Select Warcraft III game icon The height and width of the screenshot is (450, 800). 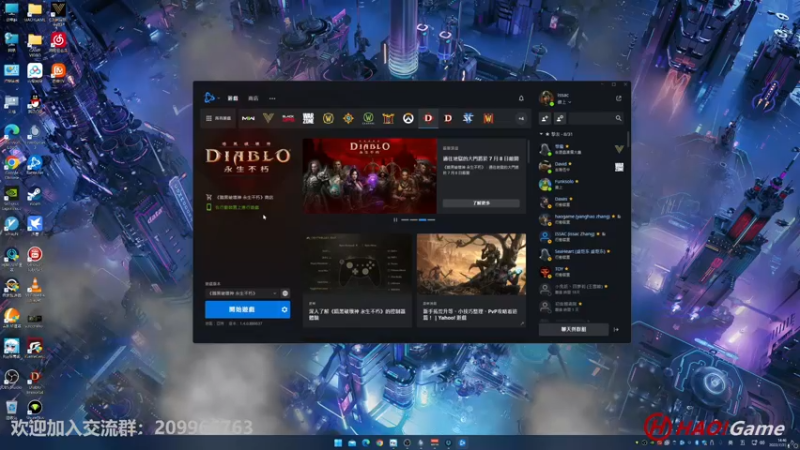(x=488, y=118)
